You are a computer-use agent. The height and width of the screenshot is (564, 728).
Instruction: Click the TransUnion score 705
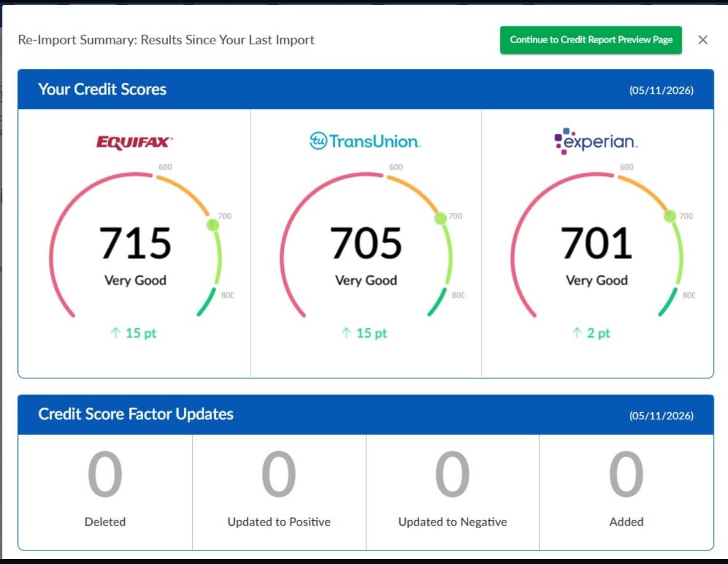coord(366,243)
